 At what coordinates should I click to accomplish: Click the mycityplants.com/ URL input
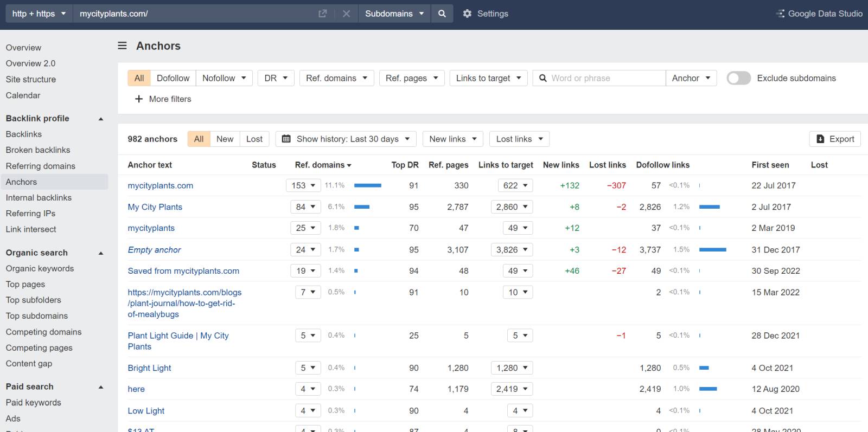coord(195,14)
